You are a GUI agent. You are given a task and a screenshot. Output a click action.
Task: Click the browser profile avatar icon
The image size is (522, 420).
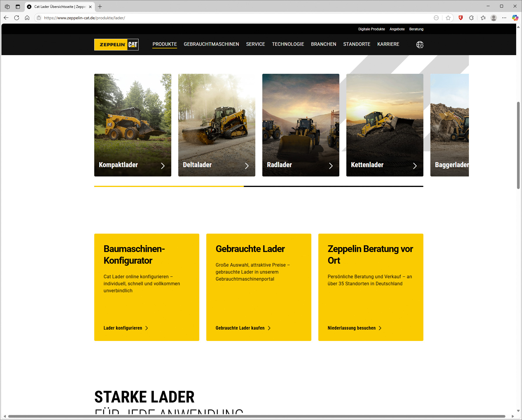[x=494, y=18]
